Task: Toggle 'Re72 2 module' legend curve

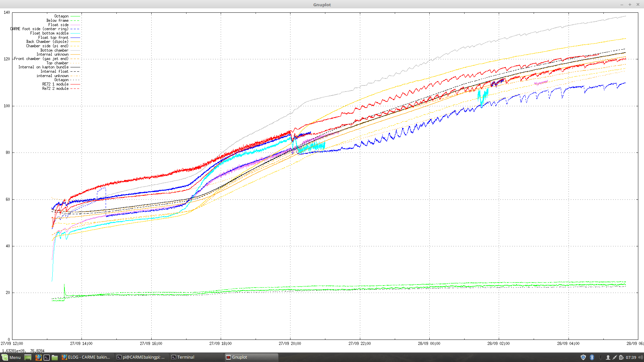Action: pos(55,88)
